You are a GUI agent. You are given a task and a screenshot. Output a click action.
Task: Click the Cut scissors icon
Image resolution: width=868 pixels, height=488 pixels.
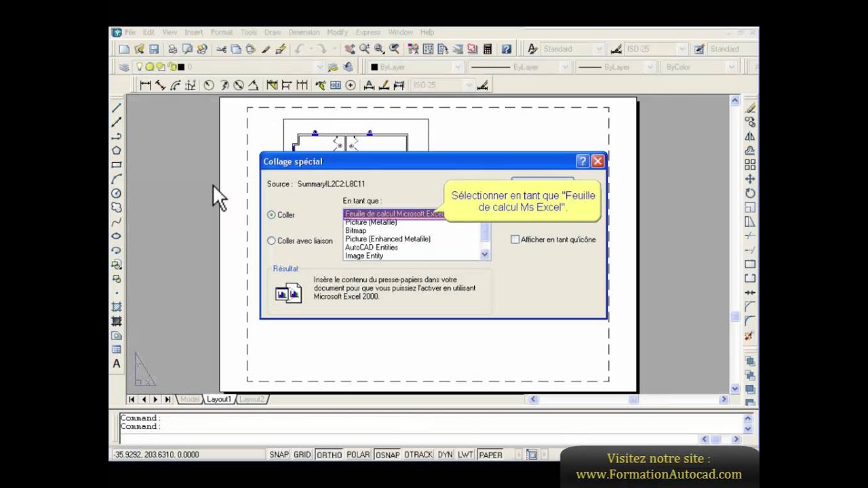pyautogui.click(x=221, y=49)
